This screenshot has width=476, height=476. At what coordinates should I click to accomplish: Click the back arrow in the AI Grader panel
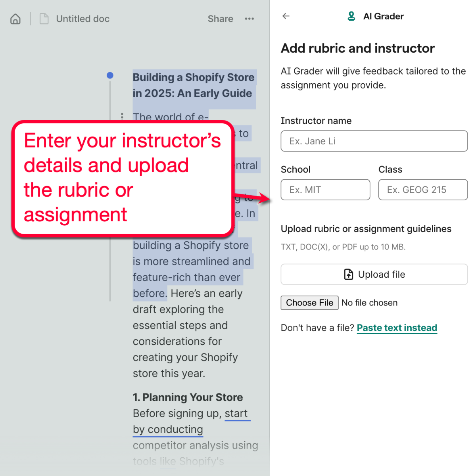point(286,16)
